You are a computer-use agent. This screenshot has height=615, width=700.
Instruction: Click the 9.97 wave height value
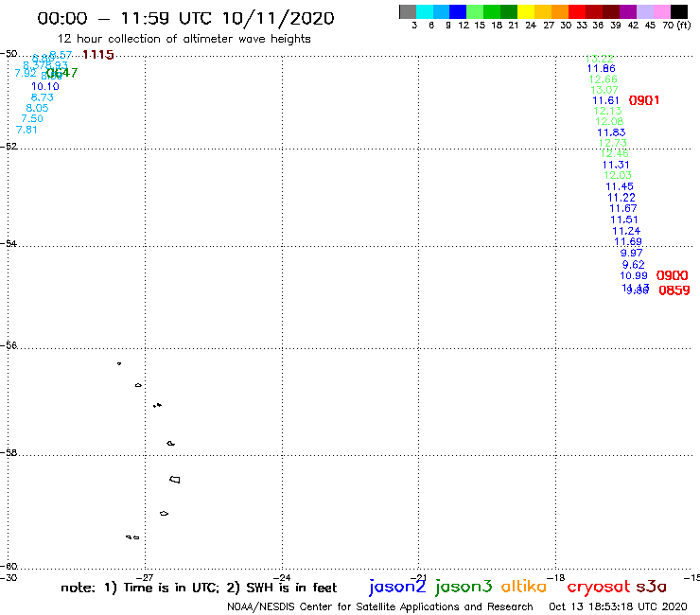(631, 253)
